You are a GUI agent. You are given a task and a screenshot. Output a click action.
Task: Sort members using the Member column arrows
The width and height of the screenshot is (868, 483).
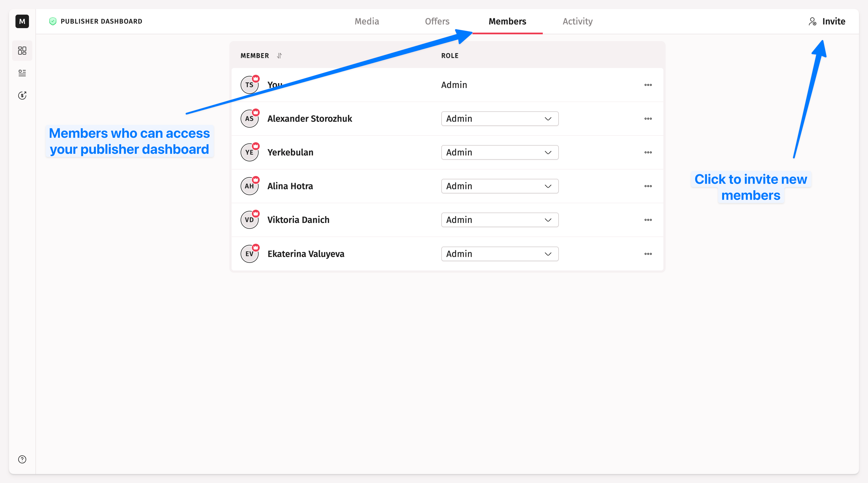(279, 56)
